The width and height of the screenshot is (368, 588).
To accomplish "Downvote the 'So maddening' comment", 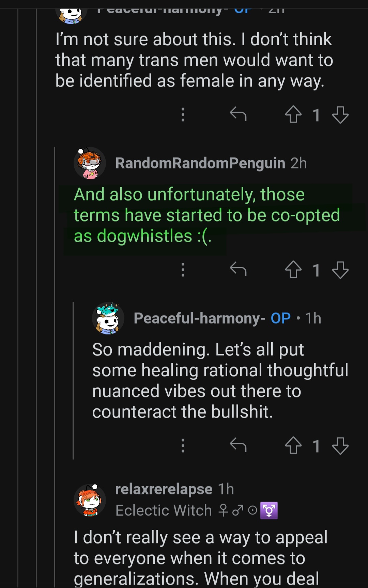I will [x=340, y=445].
